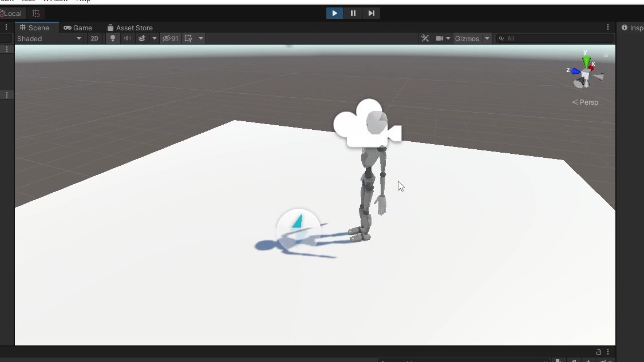Viewport: 644px width, 362px height.
Task: Toggle the orientation gizmo lock icon
Action: tap(606, 55)
